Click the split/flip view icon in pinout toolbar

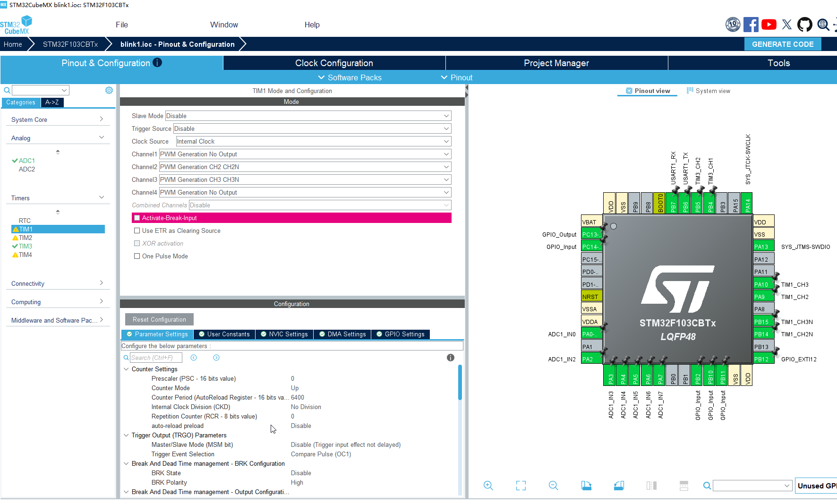(x=651, y=486)
